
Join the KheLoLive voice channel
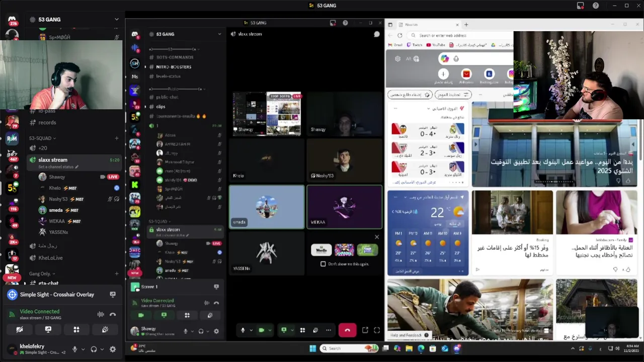pos(74,258)
